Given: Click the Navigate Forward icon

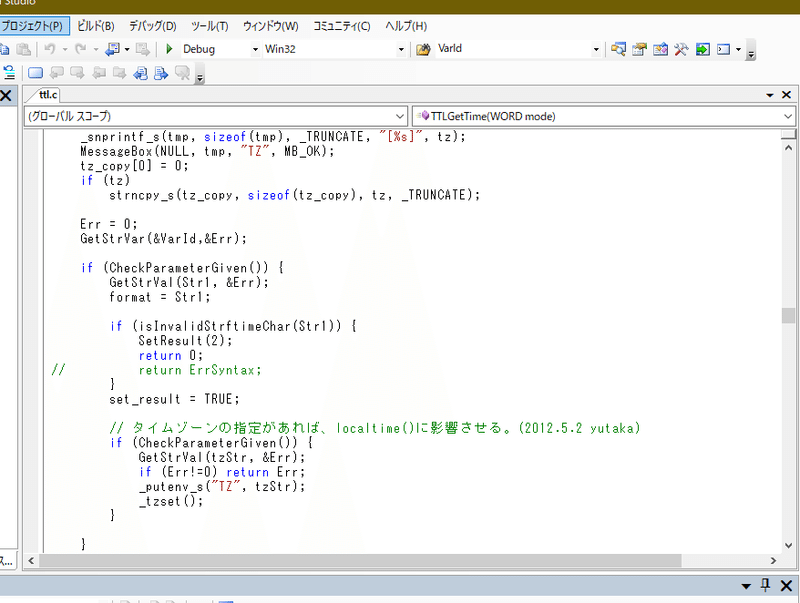Looking at the screenshot, I should (x=143, y=49).
